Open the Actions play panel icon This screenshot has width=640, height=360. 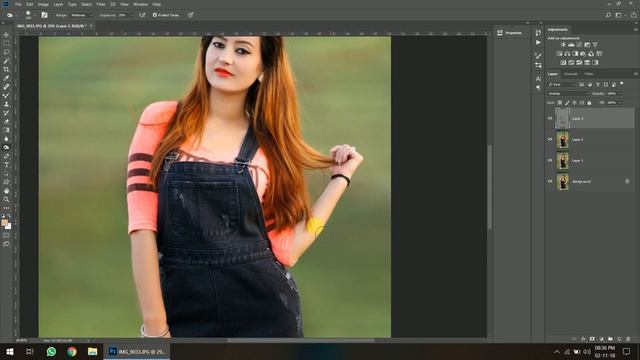(538, 42)
